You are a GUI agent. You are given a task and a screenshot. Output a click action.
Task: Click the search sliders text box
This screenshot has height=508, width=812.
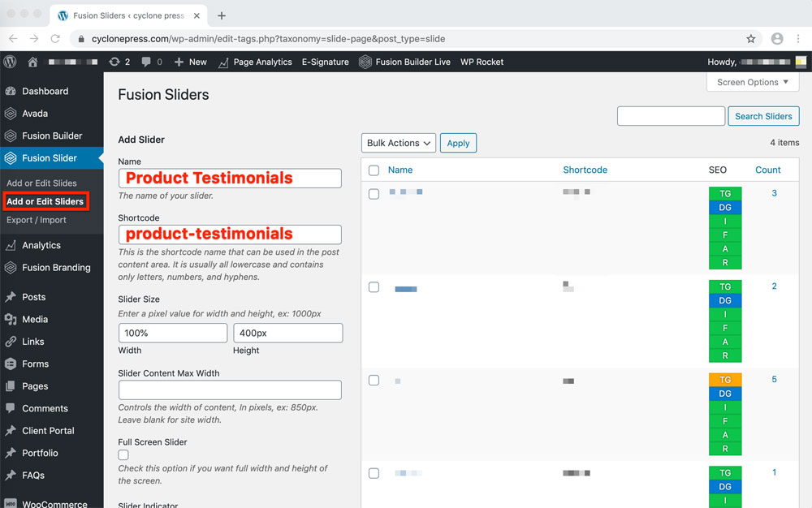click(x=672, y=116)
